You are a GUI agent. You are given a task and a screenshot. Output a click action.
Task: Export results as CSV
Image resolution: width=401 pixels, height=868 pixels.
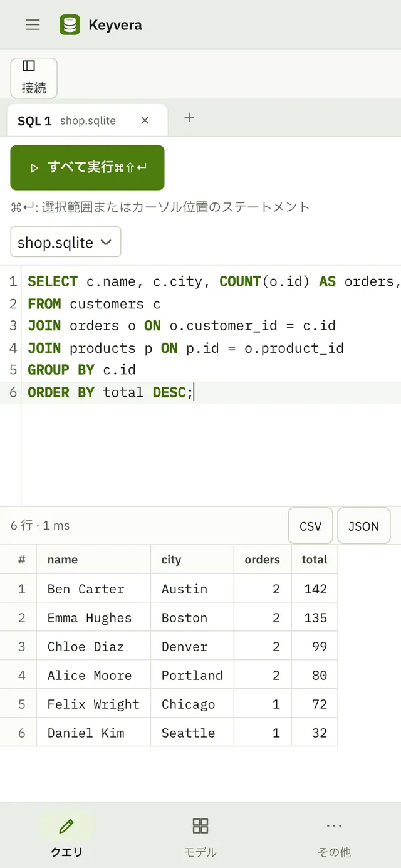[310, 526]
